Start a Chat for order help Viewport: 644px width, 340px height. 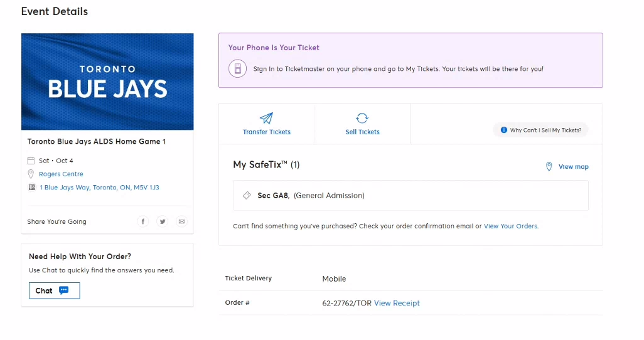tap(54, 290)
